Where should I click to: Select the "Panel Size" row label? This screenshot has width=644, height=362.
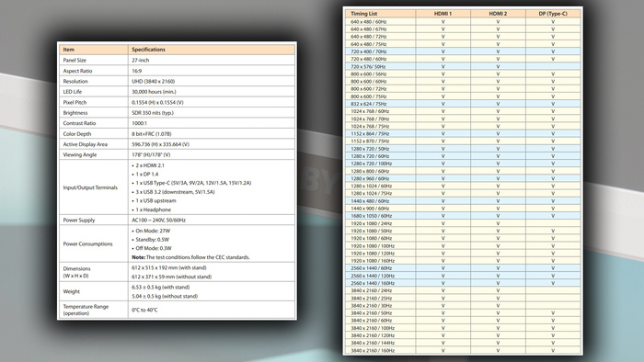click(x=75, y=61)
